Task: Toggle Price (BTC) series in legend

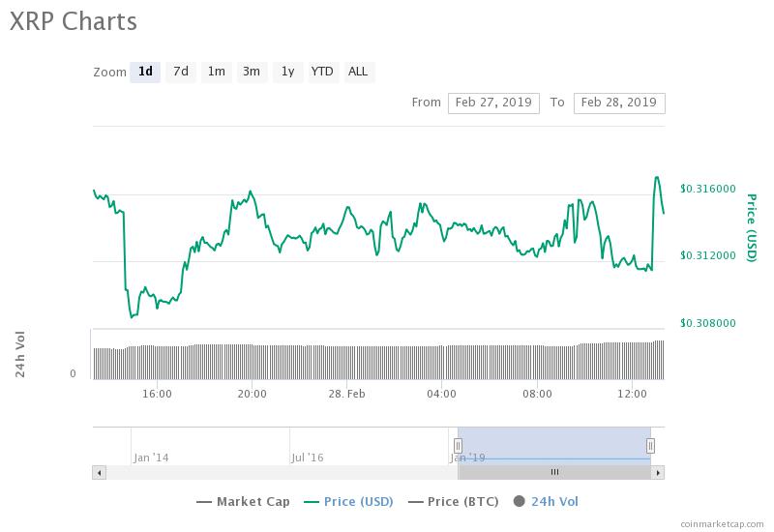Action: coord(454,502)
